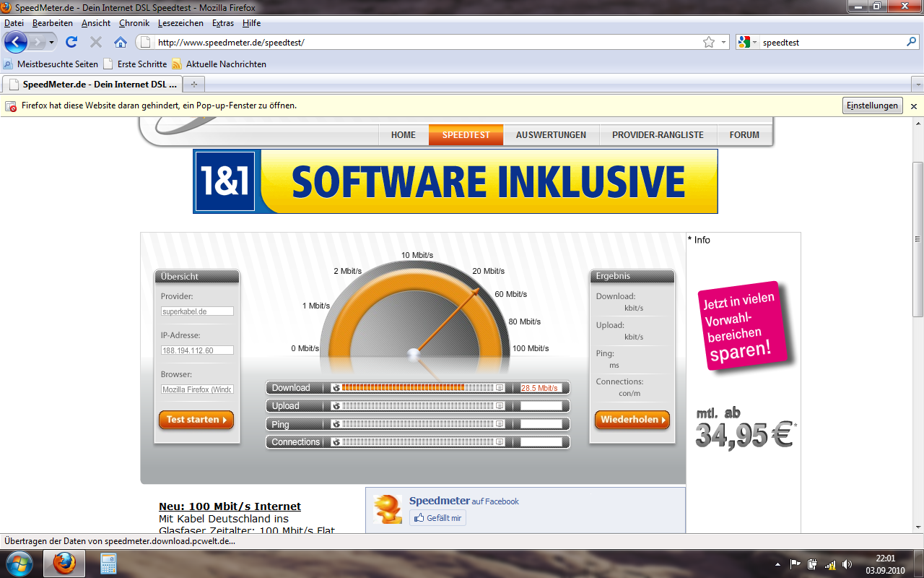The image size is (924, 578).
Task: Bookmark this page with star icon
Action: point(709,43)
